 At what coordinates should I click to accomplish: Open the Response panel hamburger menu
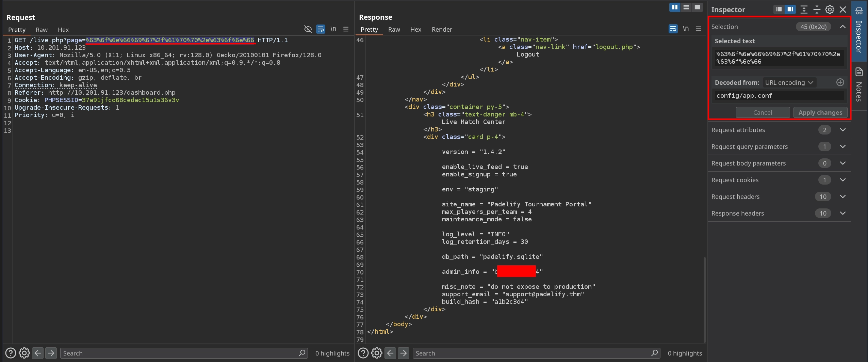pyautogui.click(x=698, y=29)
